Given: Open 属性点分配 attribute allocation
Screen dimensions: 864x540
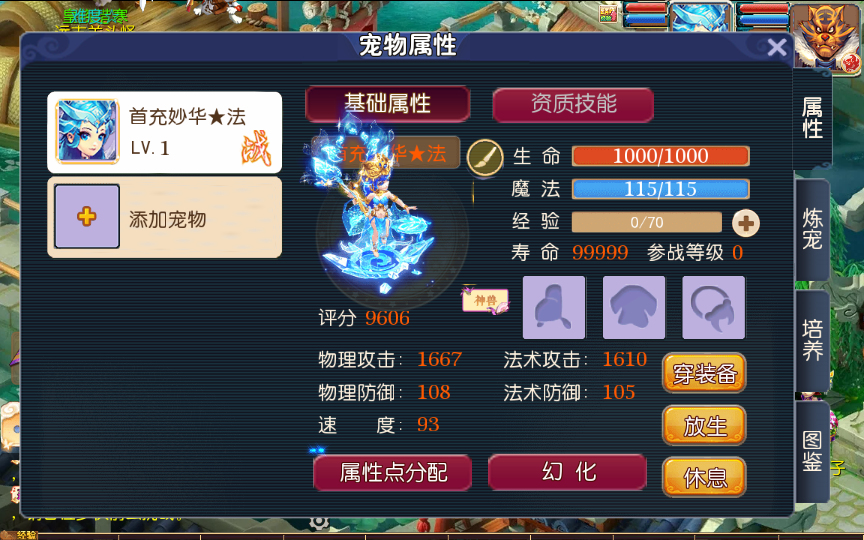Looking at the screenshot, I should pyautogui.click(x=392, y=473).
